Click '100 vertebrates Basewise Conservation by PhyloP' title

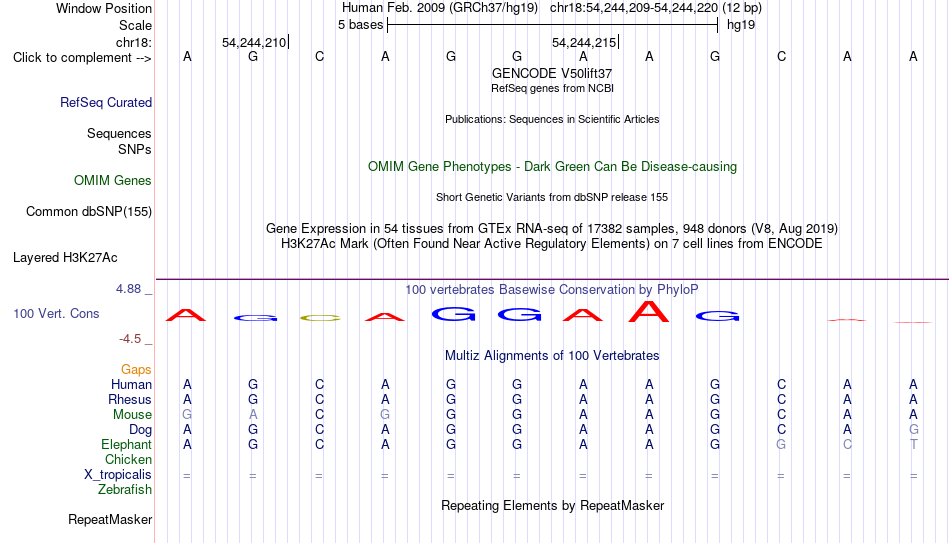point(552,290)
